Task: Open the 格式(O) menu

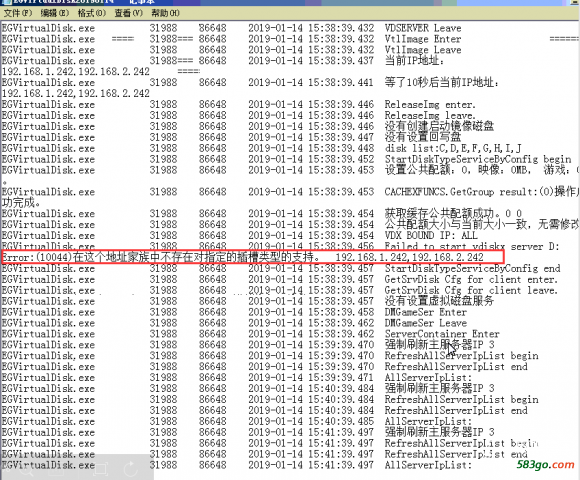Action: (92, 13)
